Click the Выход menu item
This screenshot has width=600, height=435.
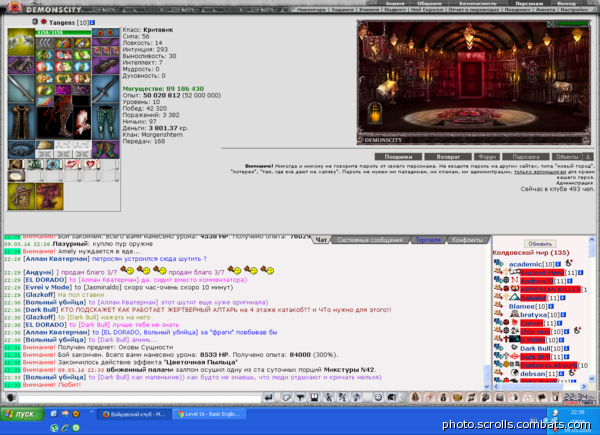(x=566, y=3)
